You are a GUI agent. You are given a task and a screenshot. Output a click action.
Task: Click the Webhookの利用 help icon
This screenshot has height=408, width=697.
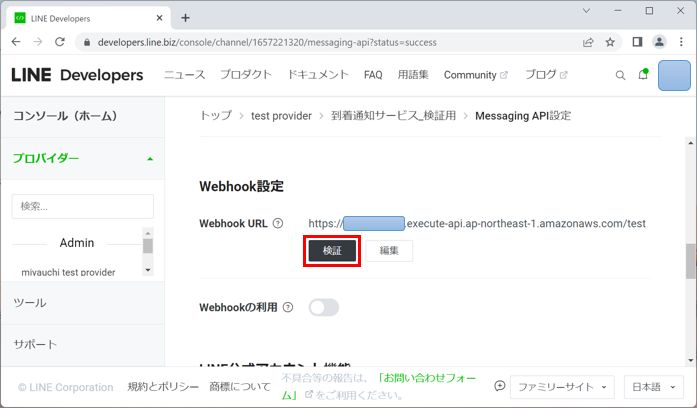(x=288, y=307)
